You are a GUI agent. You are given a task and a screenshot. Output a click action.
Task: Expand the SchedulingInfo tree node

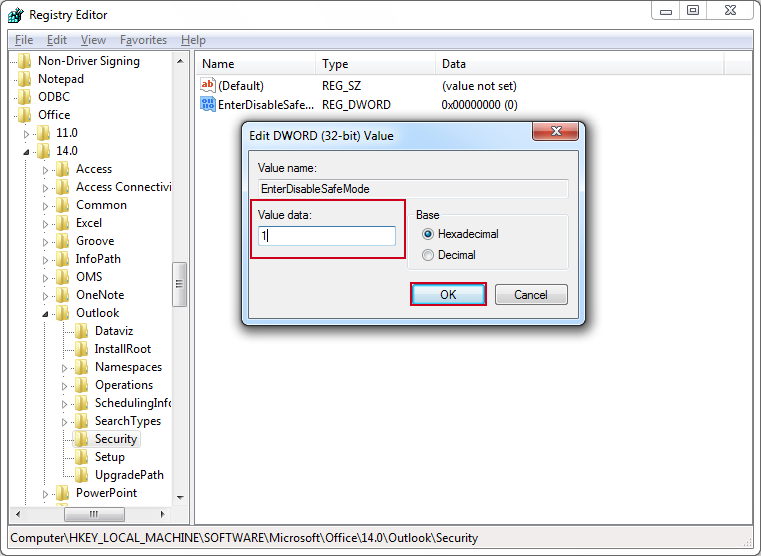point(65,404)
